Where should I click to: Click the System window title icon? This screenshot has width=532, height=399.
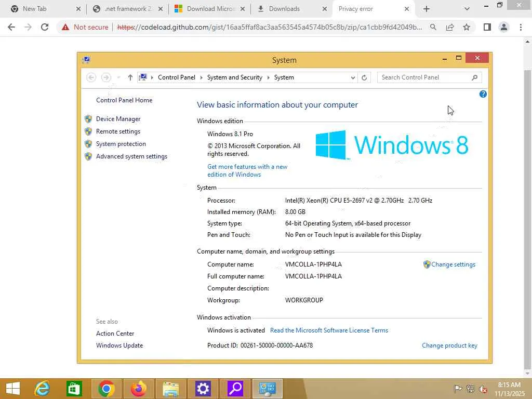point(86,60)
